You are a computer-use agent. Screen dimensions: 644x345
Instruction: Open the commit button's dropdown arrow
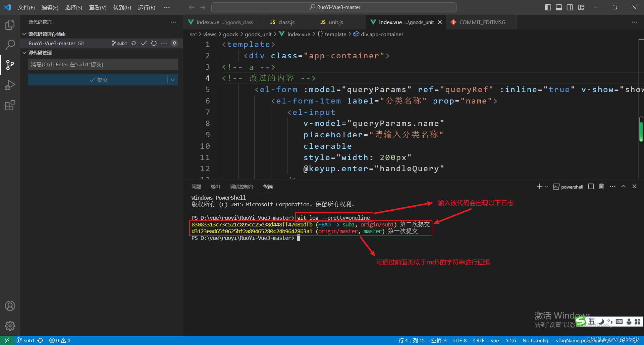[x=173, y=80]
